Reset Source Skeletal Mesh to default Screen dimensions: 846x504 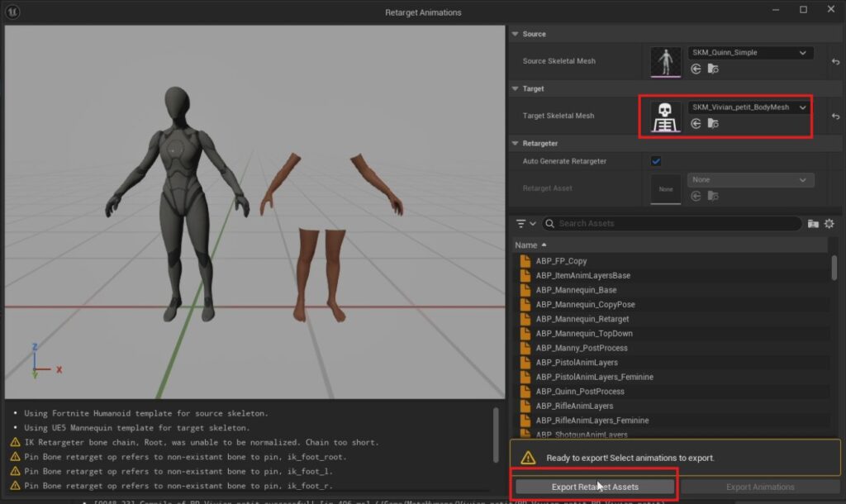[835, 62]
